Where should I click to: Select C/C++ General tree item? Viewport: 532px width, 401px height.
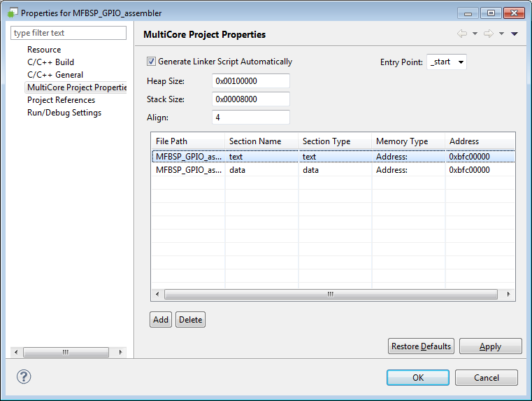[x=55, y=75]
